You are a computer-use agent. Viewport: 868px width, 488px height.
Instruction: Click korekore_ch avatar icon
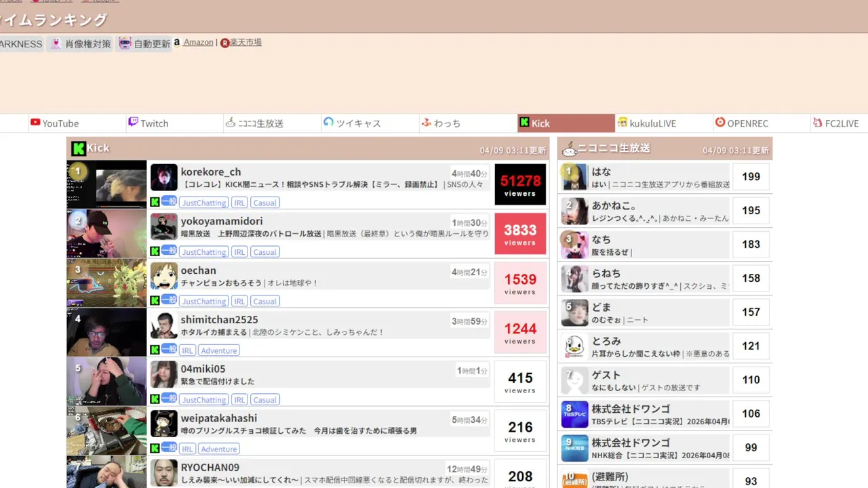[x=164, y=178]
